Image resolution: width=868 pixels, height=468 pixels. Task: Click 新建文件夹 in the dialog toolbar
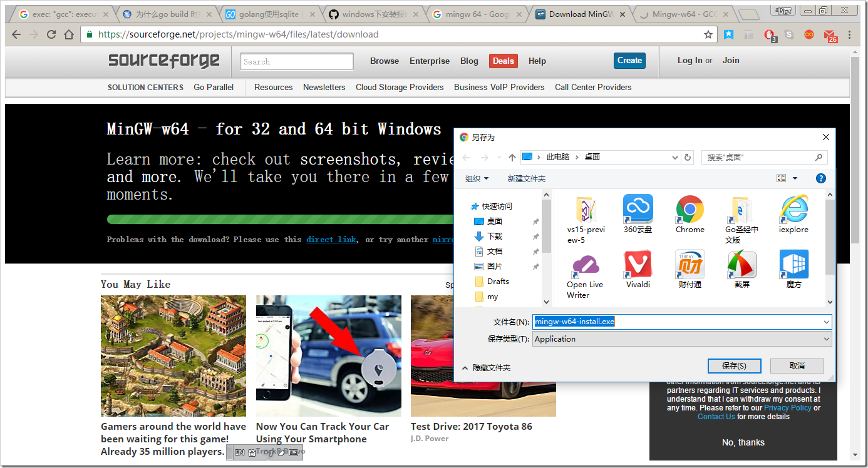pos(526,178)
